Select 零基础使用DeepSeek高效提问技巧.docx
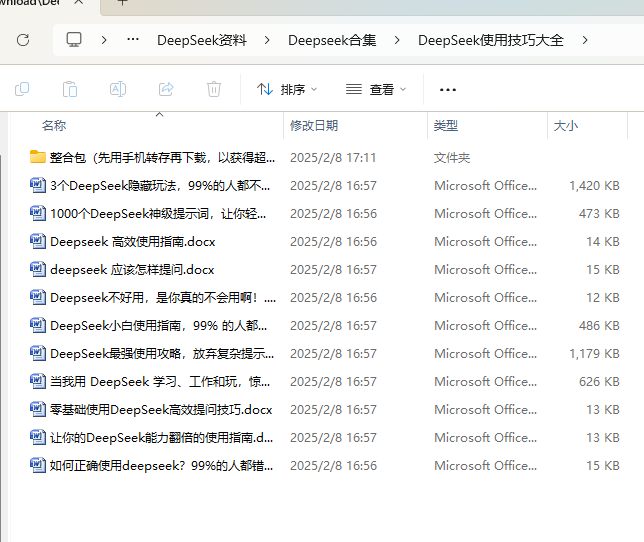This screenshot has height=542, width=644. tap(161, 410)
